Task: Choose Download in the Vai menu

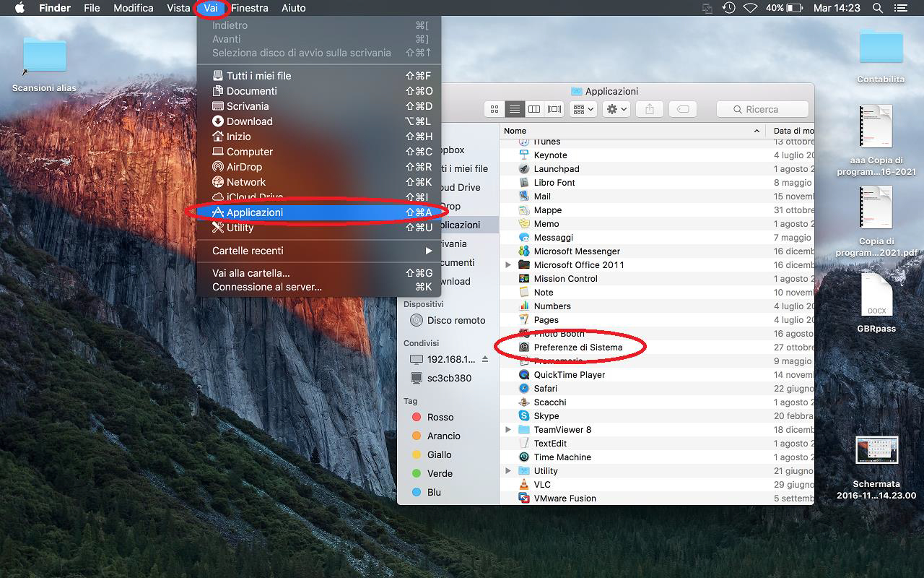Action: tap(318, 121)
